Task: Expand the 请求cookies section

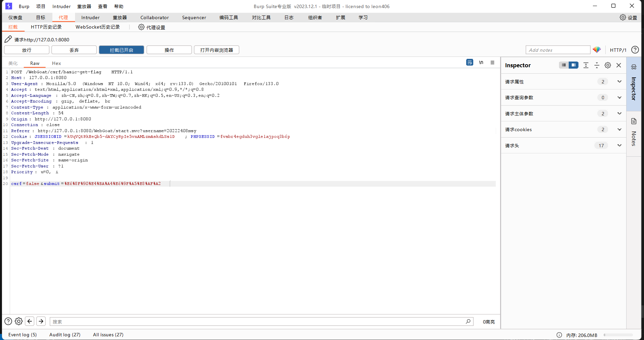Action: 563,129
